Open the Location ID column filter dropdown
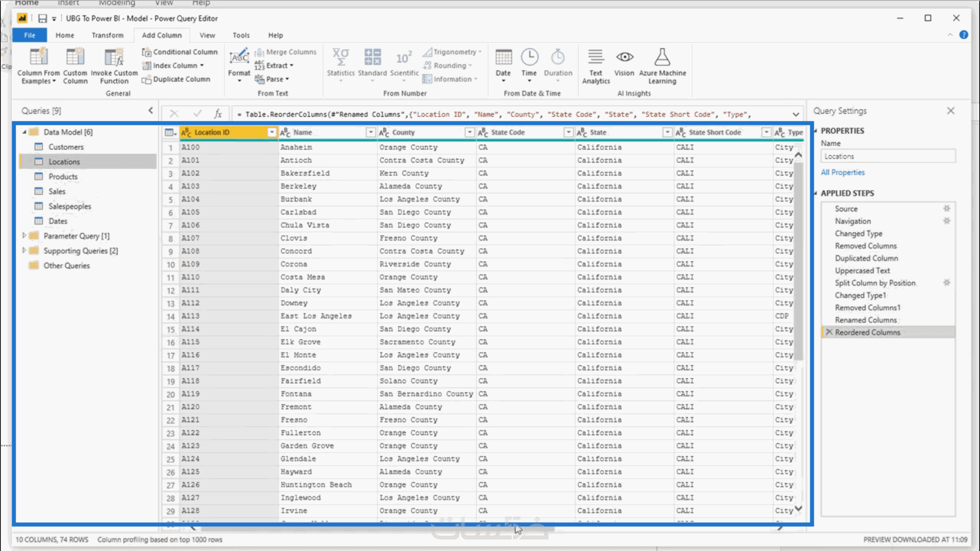This screenshot has height=551, width=980. click(271, 132)
